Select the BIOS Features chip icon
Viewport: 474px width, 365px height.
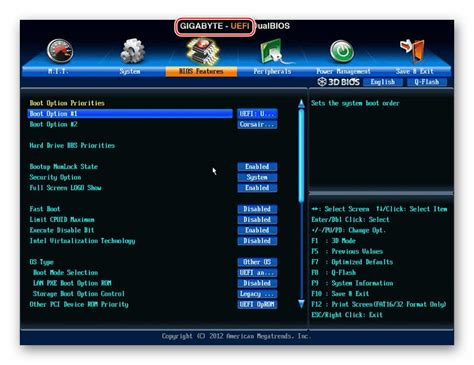[x=202, y=51]
